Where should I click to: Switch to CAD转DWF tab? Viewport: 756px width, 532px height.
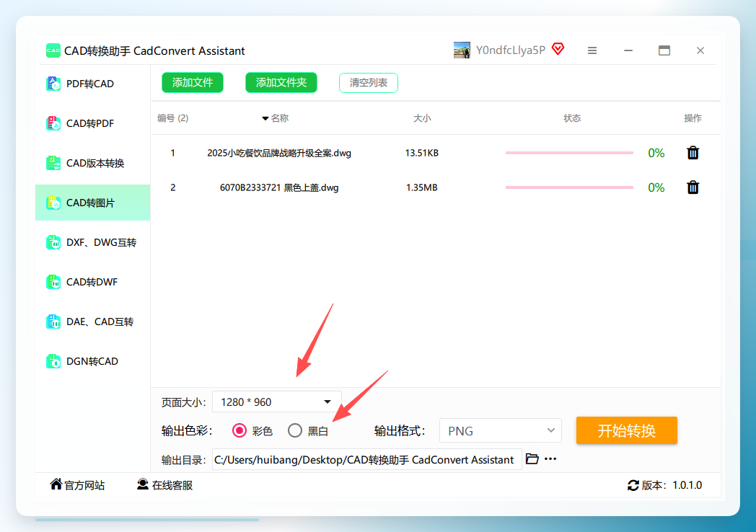click(92, 282)
